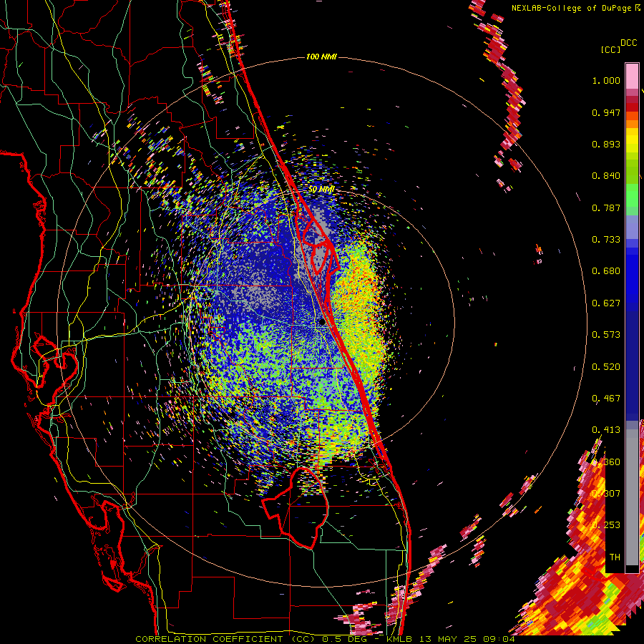The image size is (644, 644).
Task: Click the [CC] units label
Action: point(610,49)
